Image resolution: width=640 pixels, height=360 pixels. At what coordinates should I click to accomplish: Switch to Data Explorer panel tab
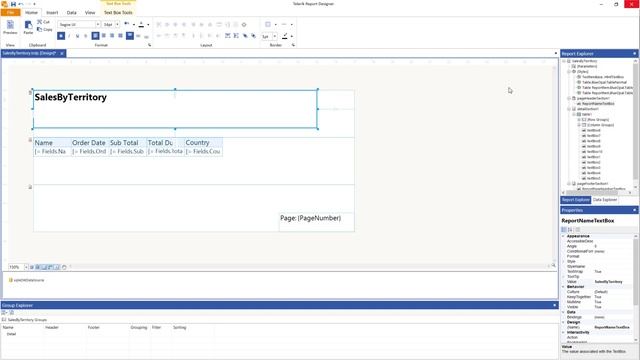[x=605, y=200]
